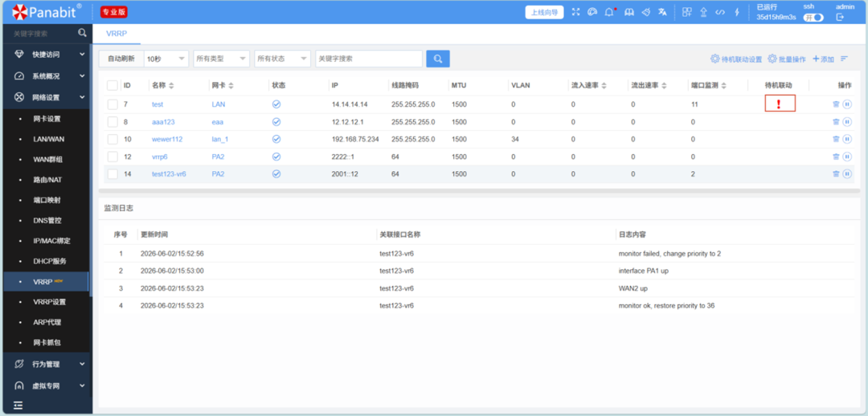Viewport: 868px width, 416px height.
Task: Pause the vrrp6 VRRP entry
Action: tap(847, 157)
